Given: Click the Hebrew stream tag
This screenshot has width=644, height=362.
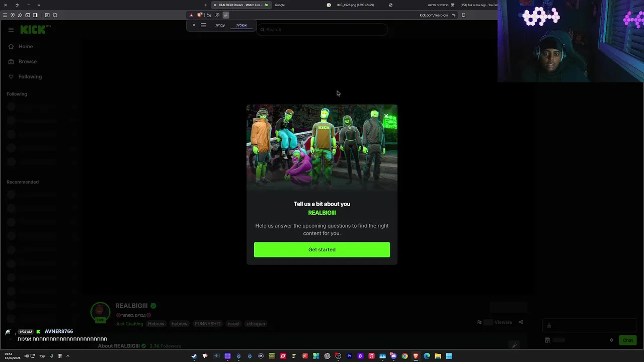Looking at the screenshot, I should pyautogui.click(x=156, y=324).
